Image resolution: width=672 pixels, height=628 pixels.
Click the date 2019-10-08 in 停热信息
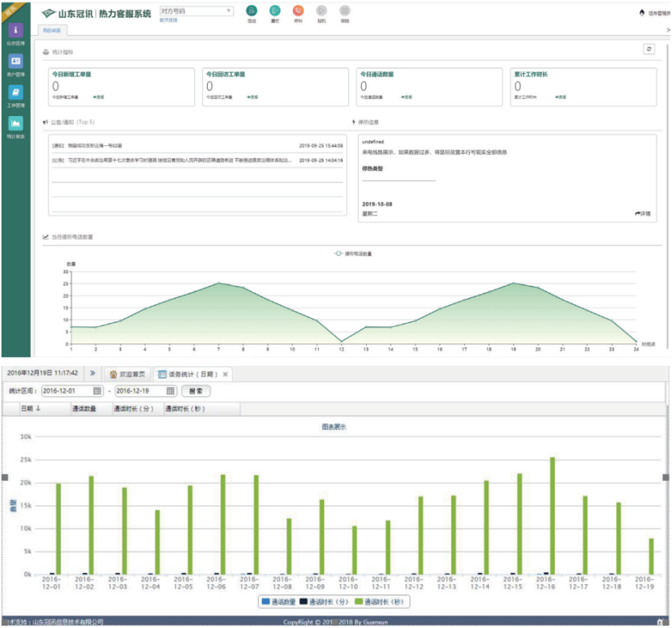click(x=377, y=204)
